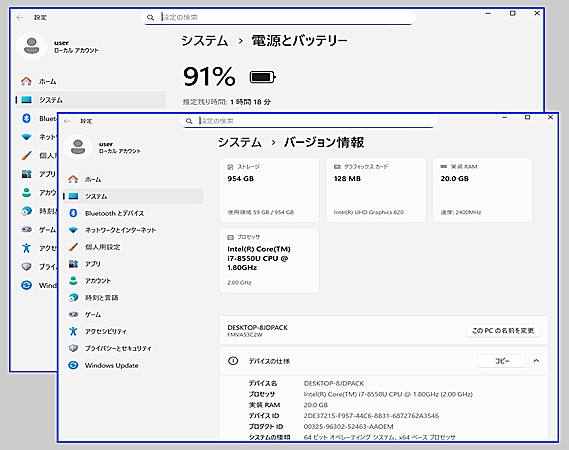Click the グラフィックス カード 128 MB card
569x450 pixels.
[376, 189]
